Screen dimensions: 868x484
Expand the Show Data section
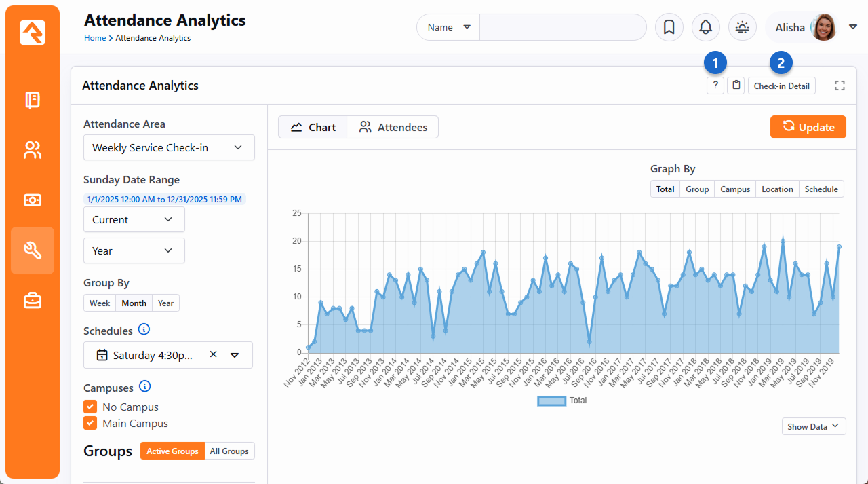click(813, 427)
